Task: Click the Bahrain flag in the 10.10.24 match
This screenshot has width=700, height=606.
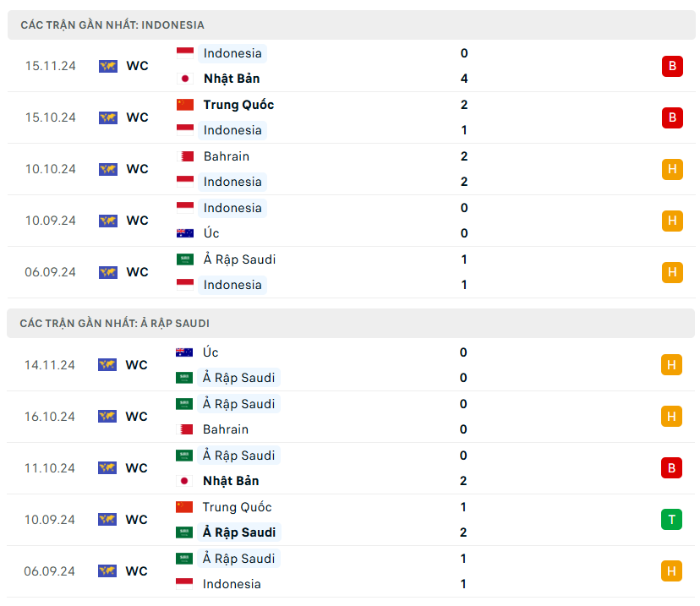Action: click(x=185, y=156)
